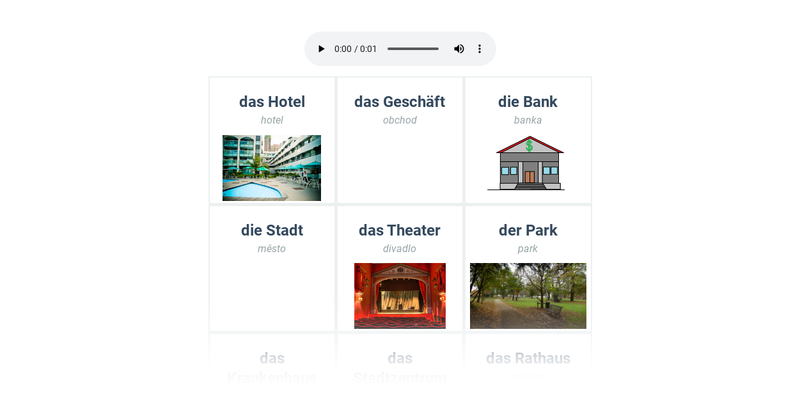Viewport: 800px width, 400px height.
Task: Select the "der Park" card title
Action: [x=528, y=230]
